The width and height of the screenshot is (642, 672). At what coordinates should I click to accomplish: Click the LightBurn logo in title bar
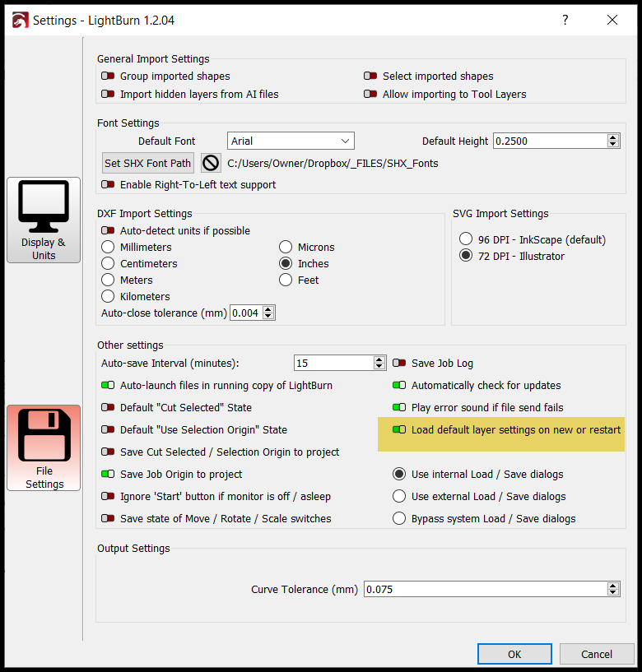point(20,20)
